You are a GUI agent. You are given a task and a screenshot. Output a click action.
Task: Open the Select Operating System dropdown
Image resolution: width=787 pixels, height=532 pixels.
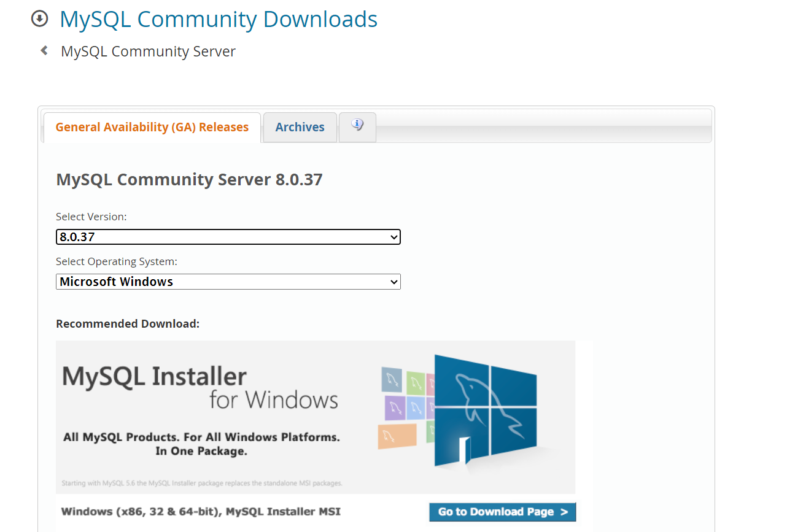click(x=228, y=282)
